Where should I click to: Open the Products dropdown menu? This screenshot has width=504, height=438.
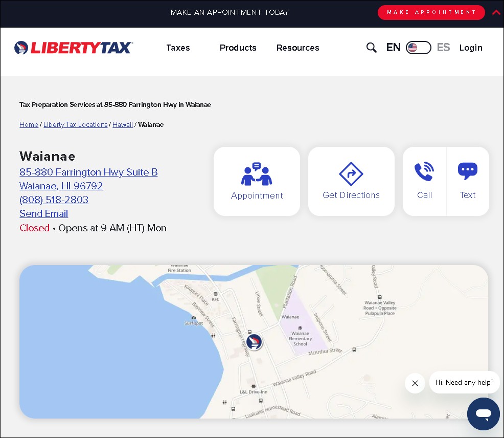pos(238,48)
